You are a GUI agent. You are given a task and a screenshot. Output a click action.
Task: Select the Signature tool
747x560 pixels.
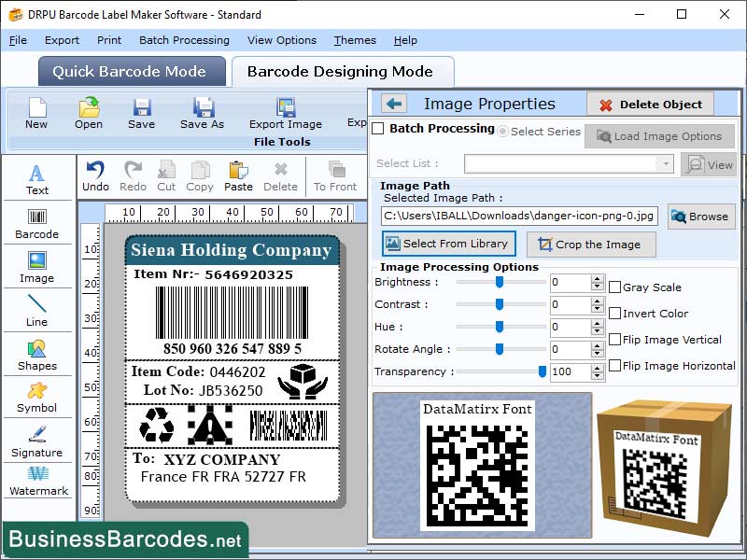[x=37, y=441]
